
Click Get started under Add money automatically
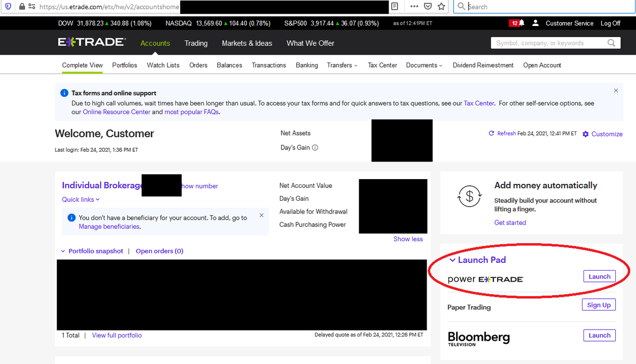point(510,223)
